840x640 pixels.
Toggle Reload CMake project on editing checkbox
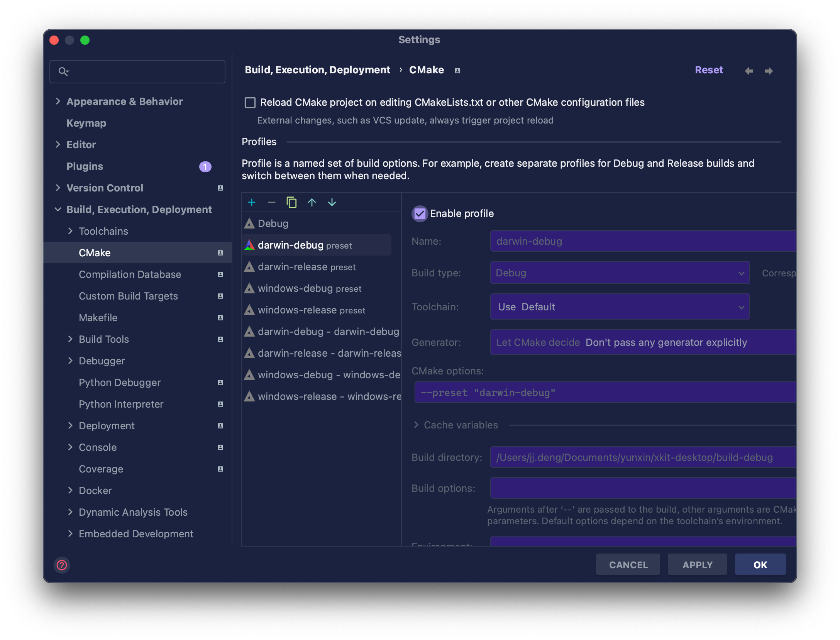point(250,102)
